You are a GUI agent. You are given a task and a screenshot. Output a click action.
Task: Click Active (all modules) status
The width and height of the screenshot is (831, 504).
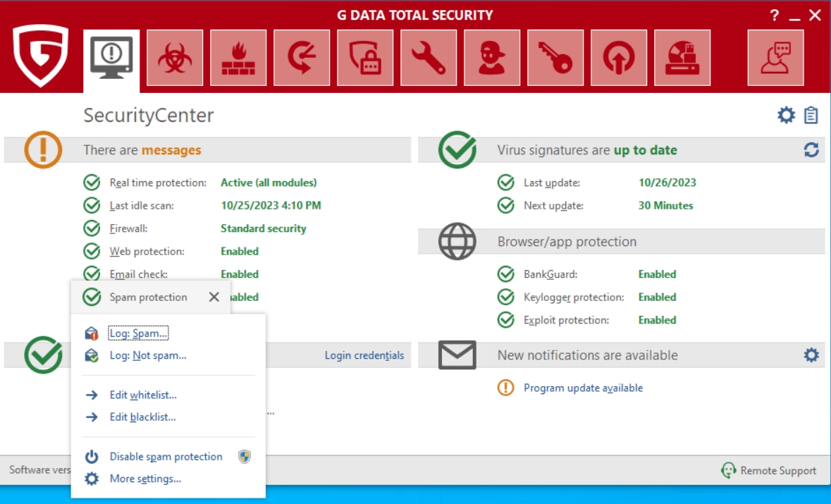point(269,183)
